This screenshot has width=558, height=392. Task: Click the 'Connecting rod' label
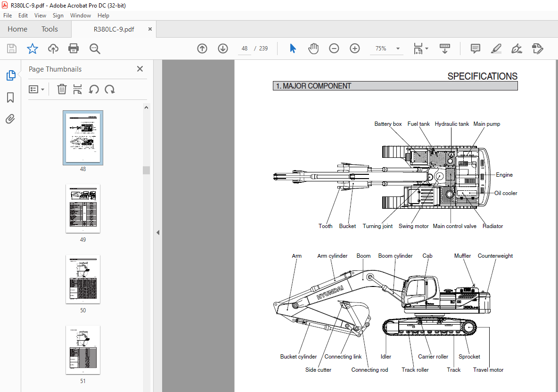point(369,369)
